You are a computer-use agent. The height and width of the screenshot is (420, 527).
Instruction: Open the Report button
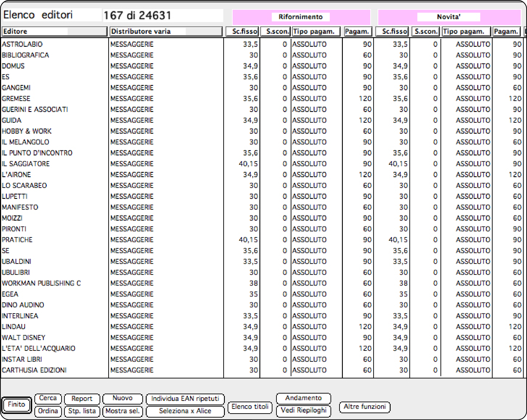pos(82,399)
